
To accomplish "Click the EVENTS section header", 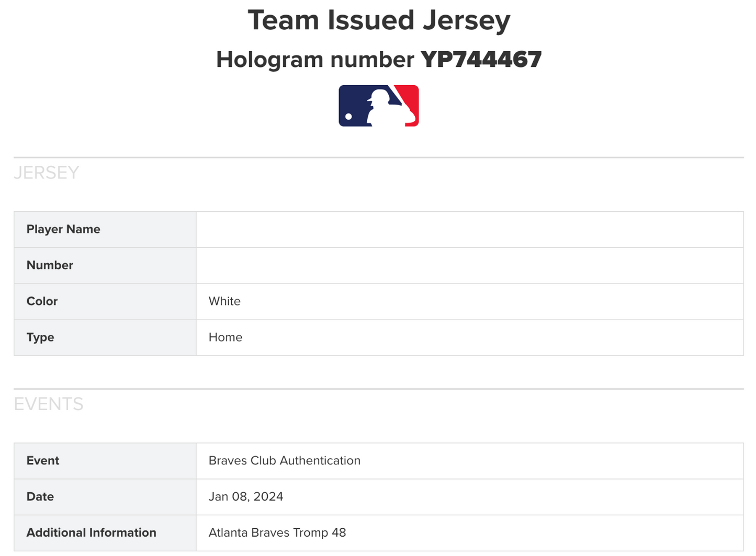I will pos(49,404).
